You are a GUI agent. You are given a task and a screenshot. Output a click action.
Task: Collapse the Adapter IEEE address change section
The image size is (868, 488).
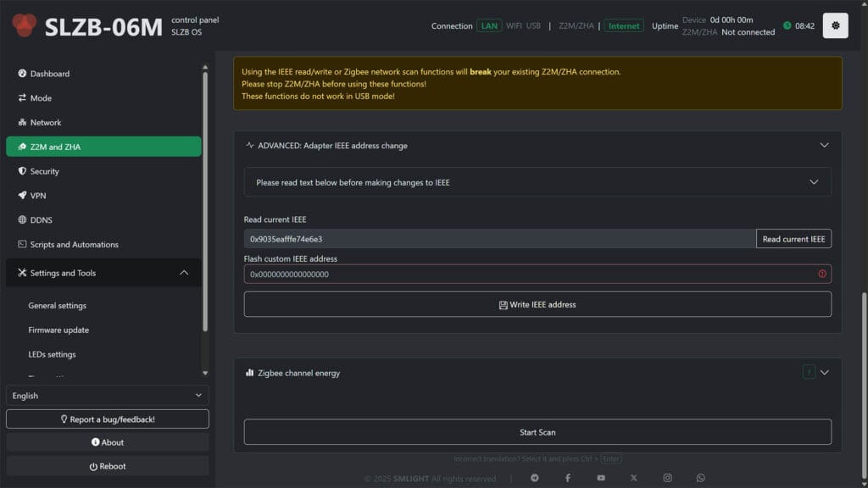point(824,145)
